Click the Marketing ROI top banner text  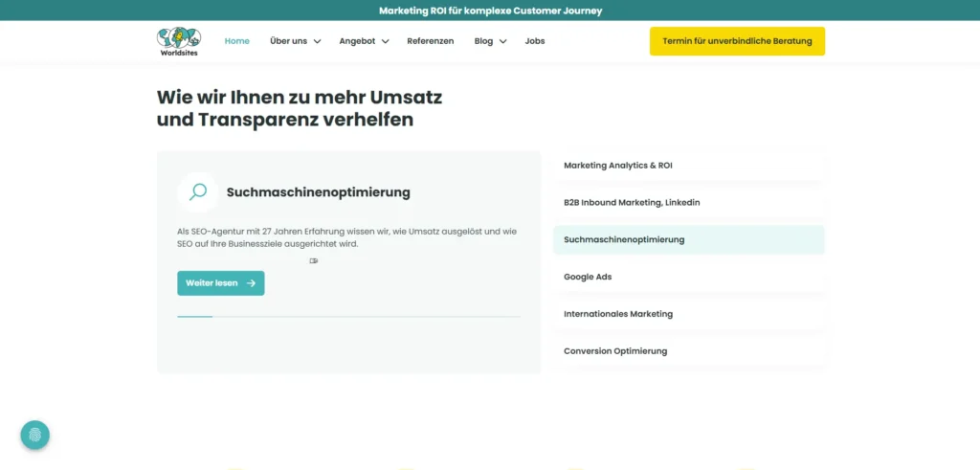[x=490, y=11]
